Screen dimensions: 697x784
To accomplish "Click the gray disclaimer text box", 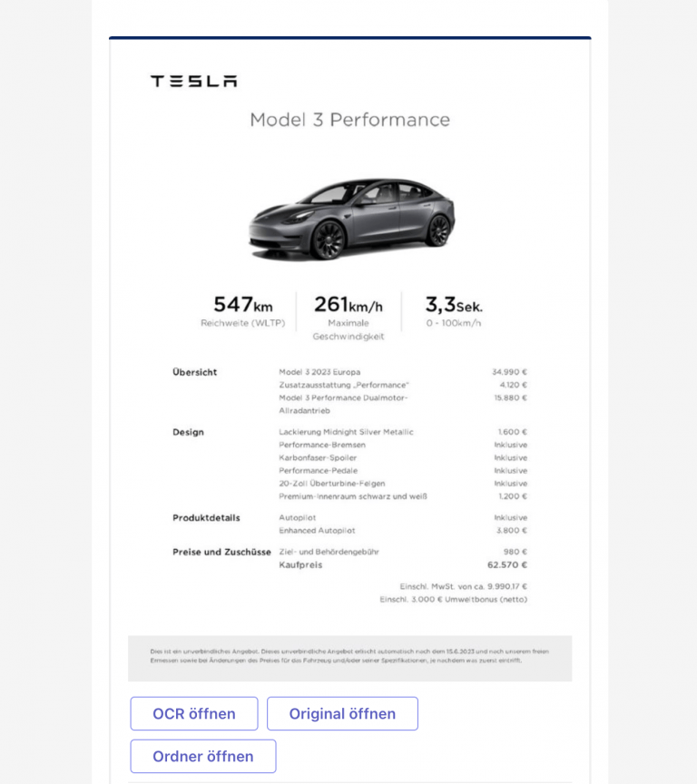I will [350, 659].
